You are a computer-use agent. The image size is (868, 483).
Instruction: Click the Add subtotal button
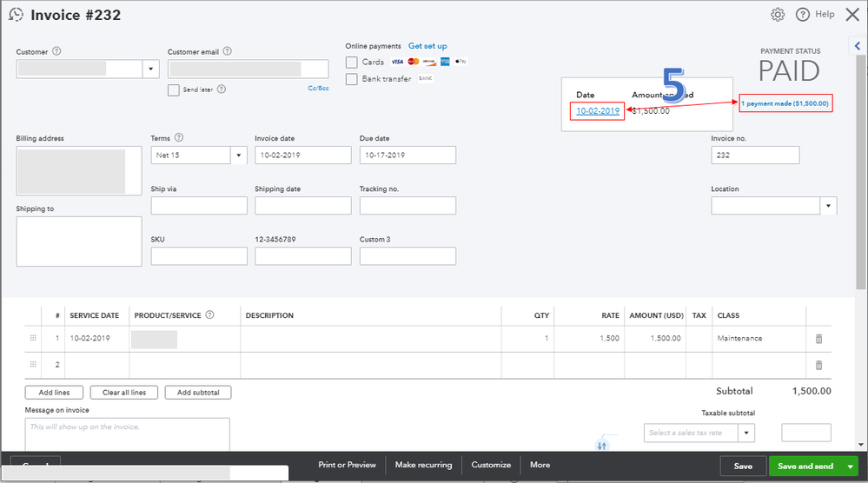[x=198, y=393]
